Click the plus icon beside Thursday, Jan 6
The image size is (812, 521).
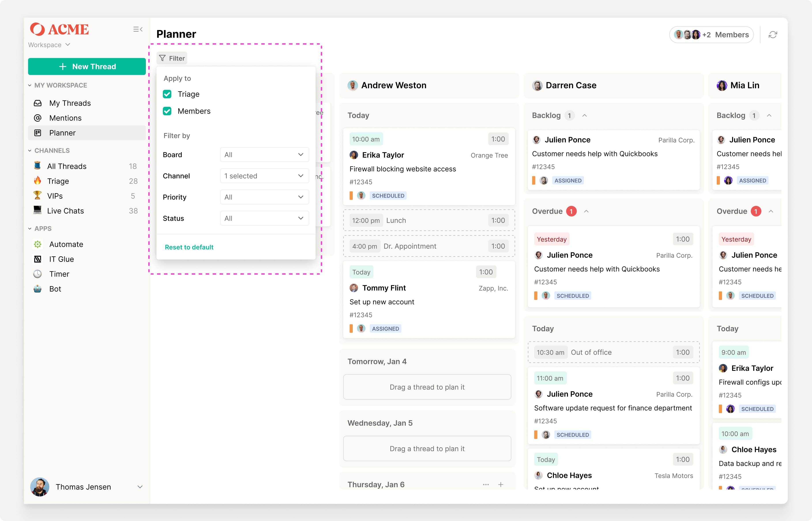coord(501,484)
